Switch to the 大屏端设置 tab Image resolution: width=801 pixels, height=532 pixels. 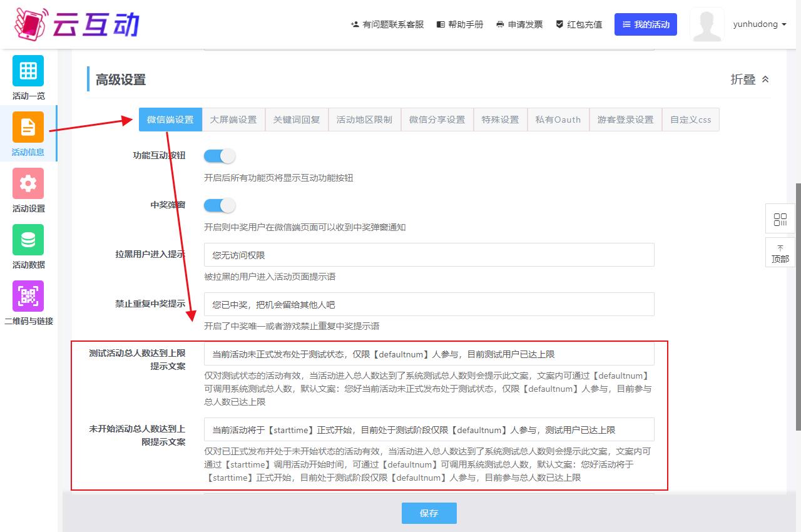(x=233, y=120)
